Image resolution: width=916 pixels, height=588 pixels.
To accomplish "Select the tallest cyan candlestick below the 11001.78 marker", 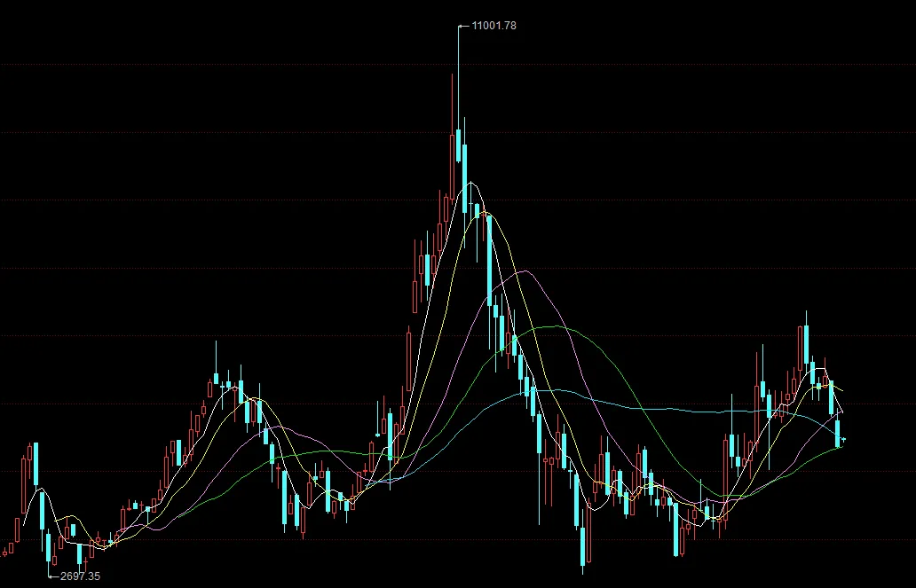I will coord(459,94).
